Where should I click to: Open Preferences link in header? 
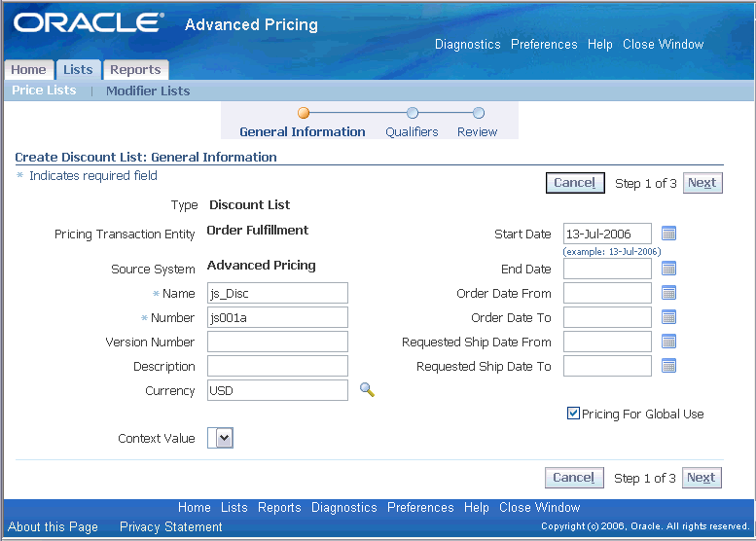544,45
